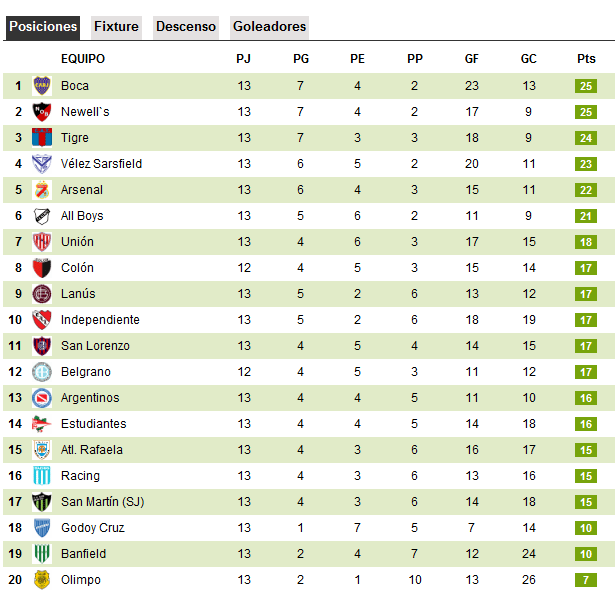Click the Pts column header
The width and height of the screenshot is (615, 606).
coord(586,59)
